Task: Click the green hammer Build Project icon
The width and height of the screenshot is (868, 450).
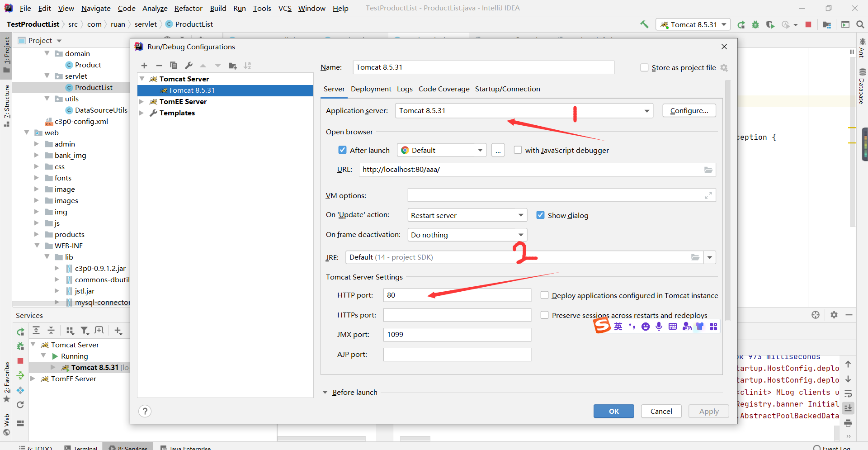Action: 644,24
